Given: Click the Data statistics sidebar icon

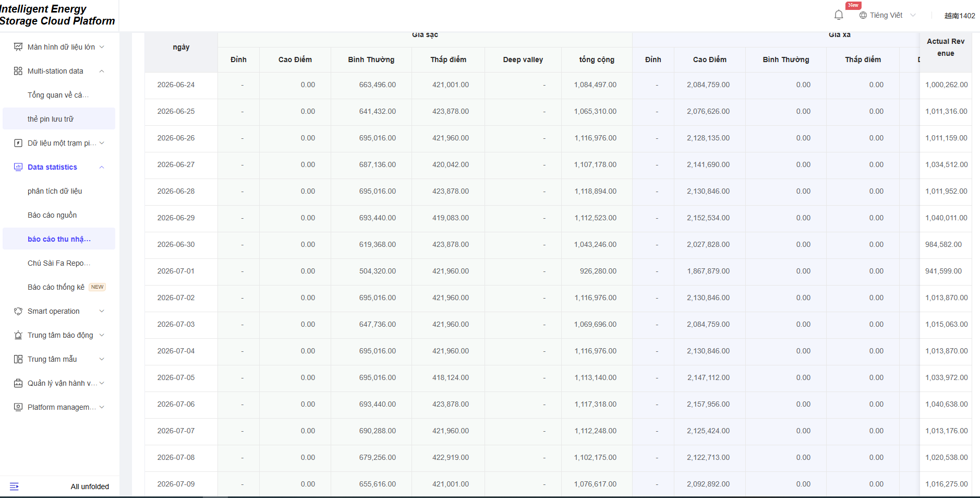Looking at the screenshot, I should pos(18,167).
